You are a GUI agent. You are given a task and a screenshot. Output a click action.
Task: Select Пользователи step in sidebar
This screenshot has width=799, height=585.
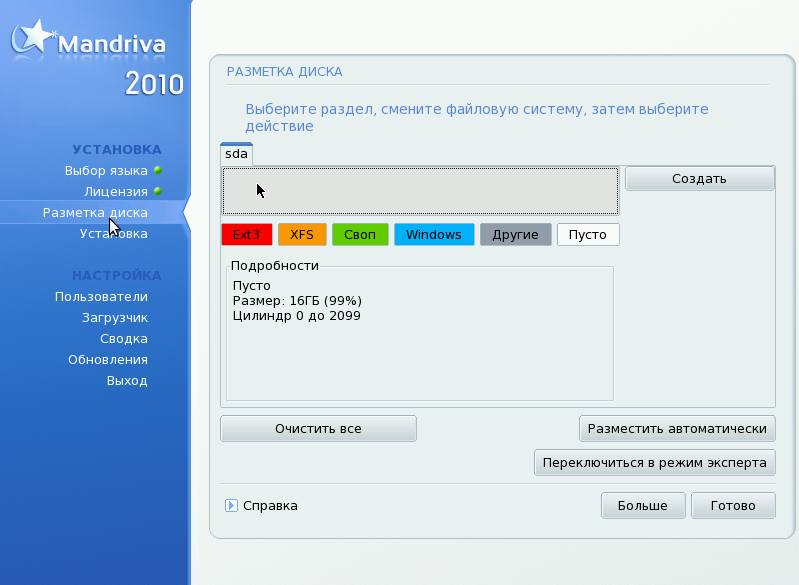pyautogui.click(x=101, y=297)
